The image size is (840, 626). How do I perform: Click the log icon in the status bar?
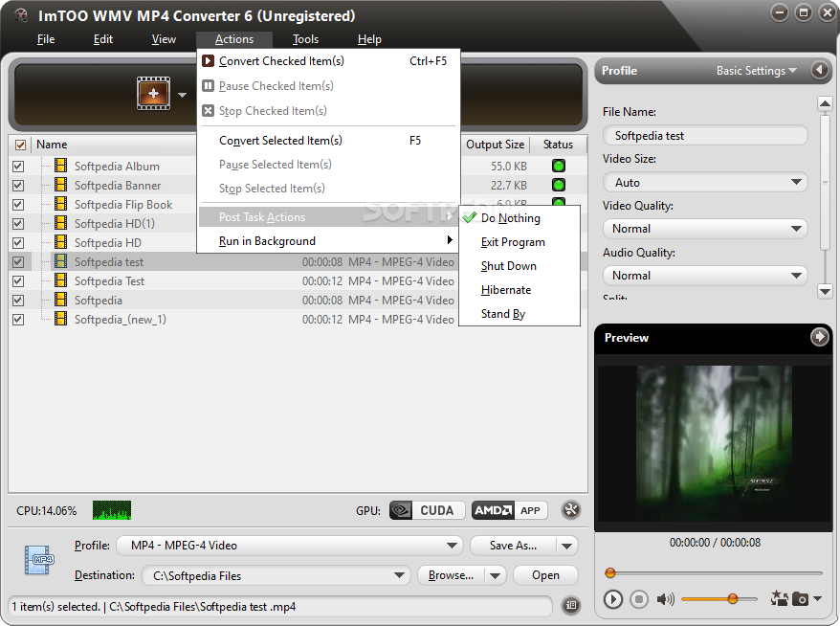pos(571,605)
